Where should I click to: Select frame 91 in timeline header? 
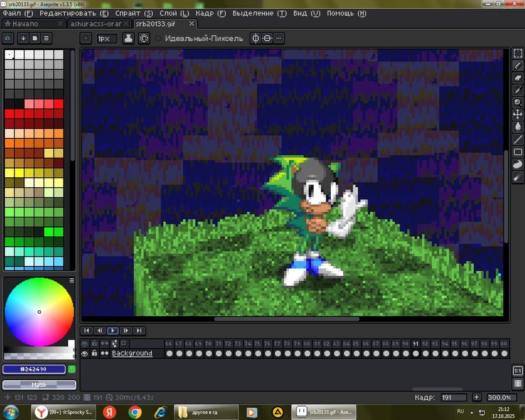point(415,344)
